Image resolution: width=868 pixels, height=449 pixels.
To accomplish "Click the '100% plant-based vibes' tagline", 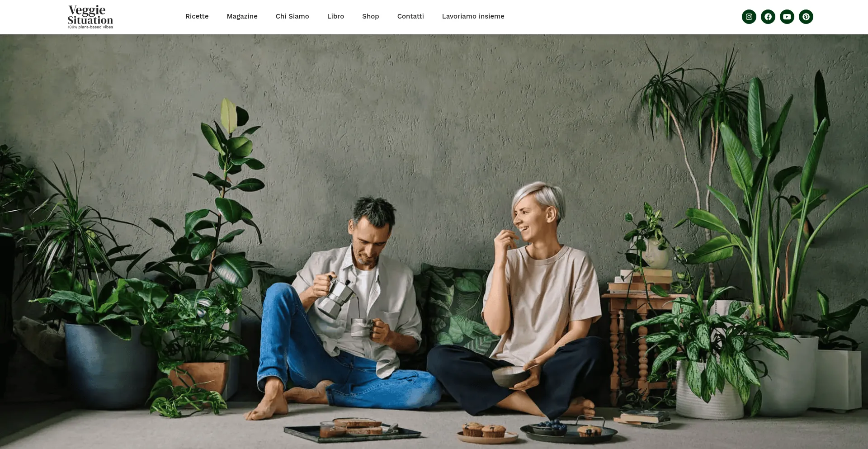I will (x=90, y=27).
